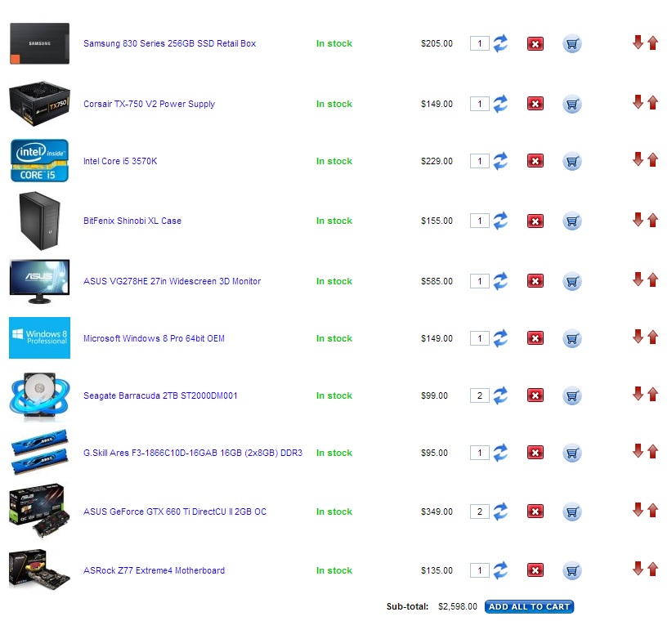The height and width of the screenshot is (621, 672).
Task: Click ADD ALL TO CART button
Action: coord(529,606)
